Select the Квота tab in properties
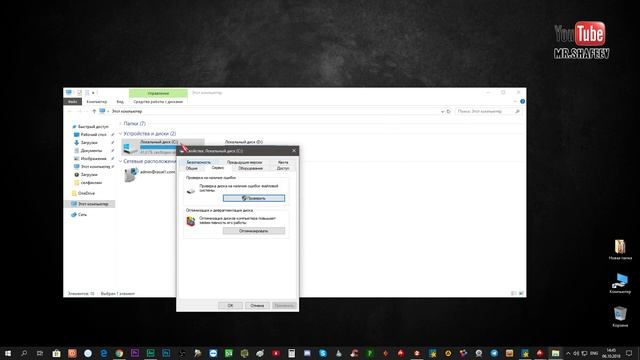Image resolution: width=640 pixels, height=360 pixels. pyautogui.click(x=283, y=162)
